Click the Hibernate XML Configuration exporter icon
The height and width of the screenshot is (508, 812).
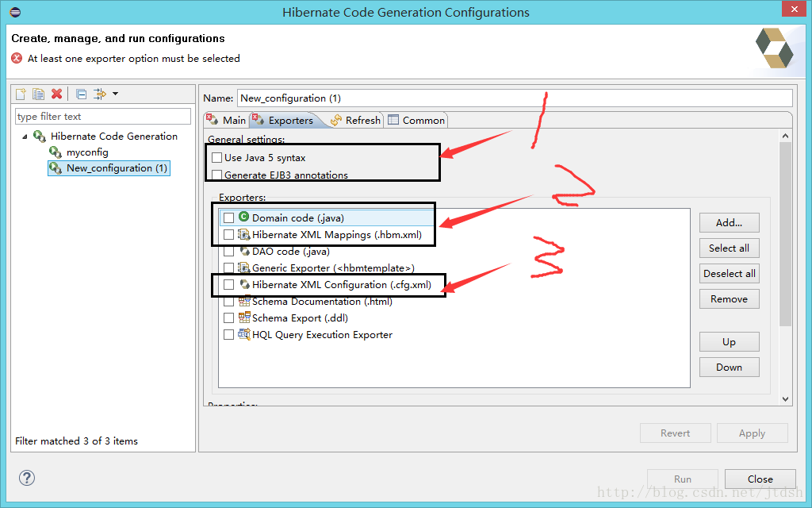[244, 285]
